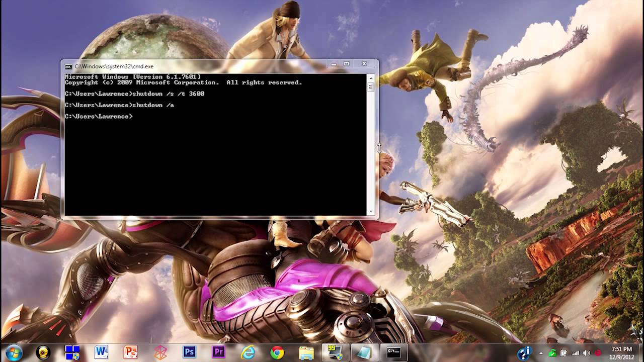644x362 pixels.
Task: Click the empty C:\Users\Lawrence> prompt line
Action: point(99,116)
